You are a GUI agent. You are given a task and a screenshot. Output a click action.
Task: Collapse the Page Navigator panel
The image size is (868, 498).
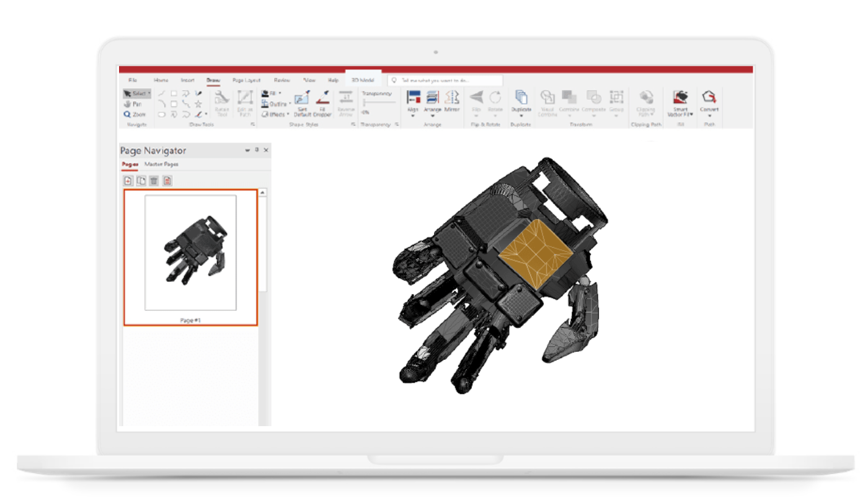pos(247,151)
